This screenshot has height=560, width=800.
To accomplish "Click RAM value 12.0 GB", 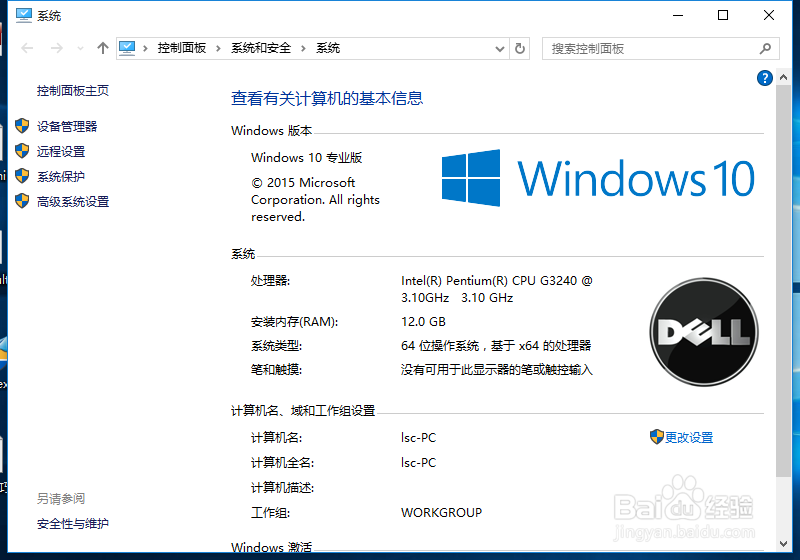I will 423,322.
